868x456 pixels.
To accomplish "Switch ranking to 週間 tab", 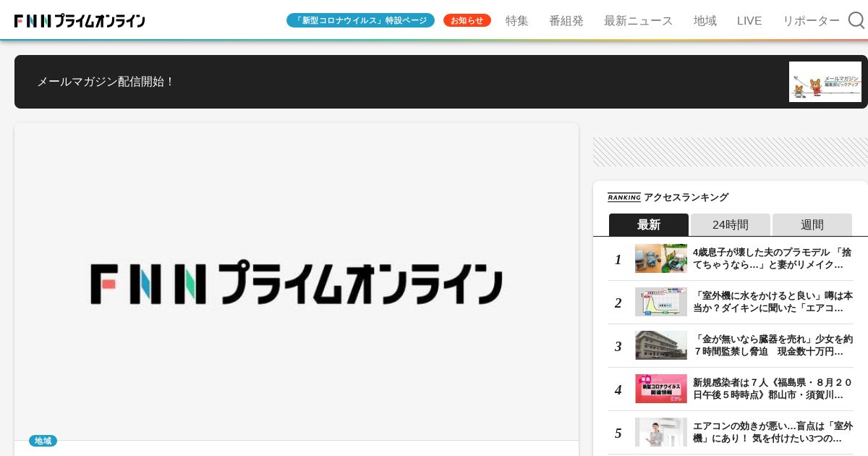I will (812, 224).
